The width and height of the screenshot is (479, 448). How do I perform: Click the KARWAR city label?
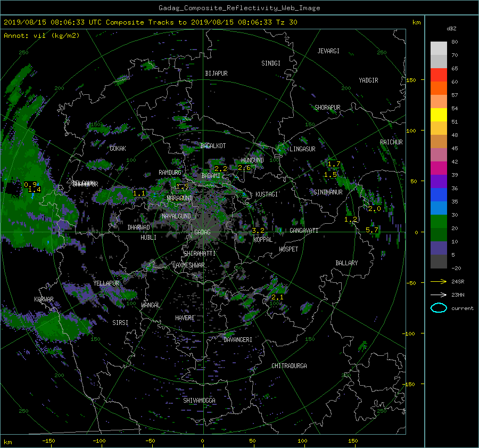[x=44, y=299]
